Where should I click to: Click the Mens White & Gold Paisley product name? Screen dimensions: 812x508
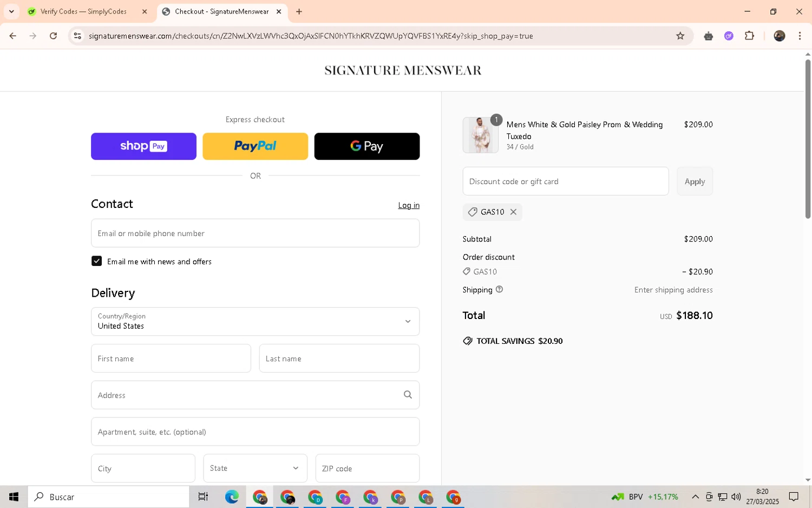(x=585, y=131)
